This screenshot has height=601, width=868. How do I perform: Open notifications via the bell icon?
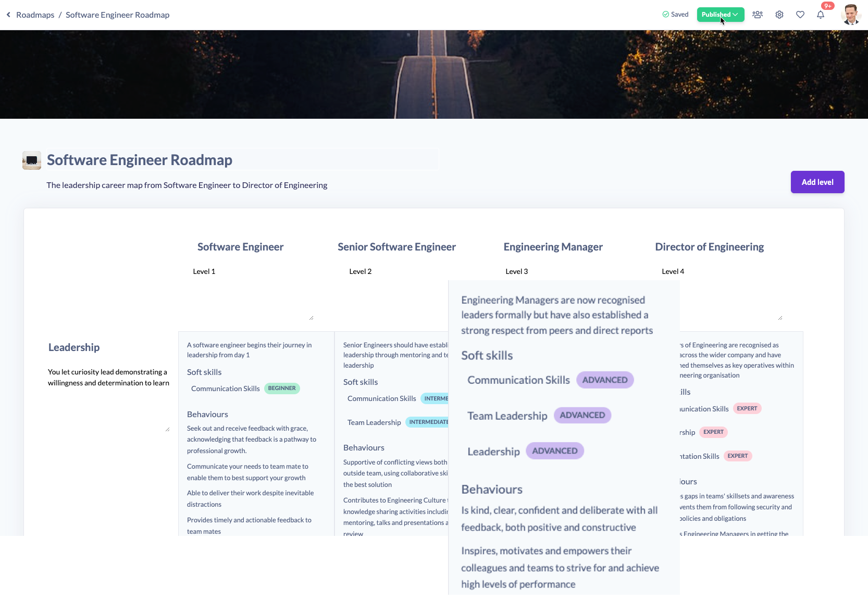pyautogui.click(x=821, y=15)
